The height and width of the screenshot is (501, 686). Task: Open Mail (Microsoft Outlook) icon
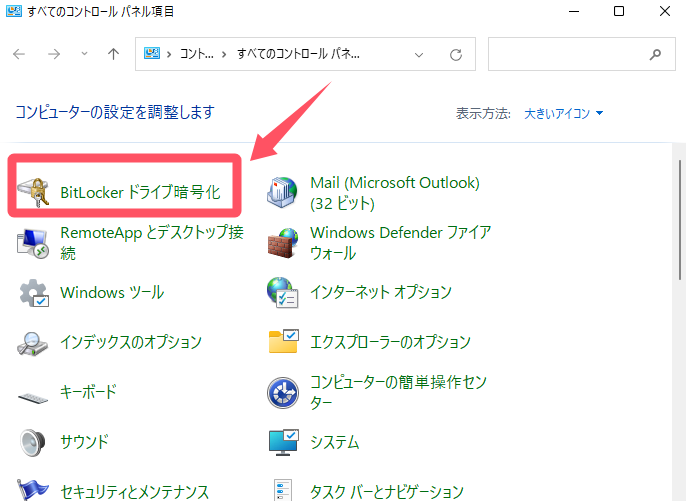click(283, 192)
